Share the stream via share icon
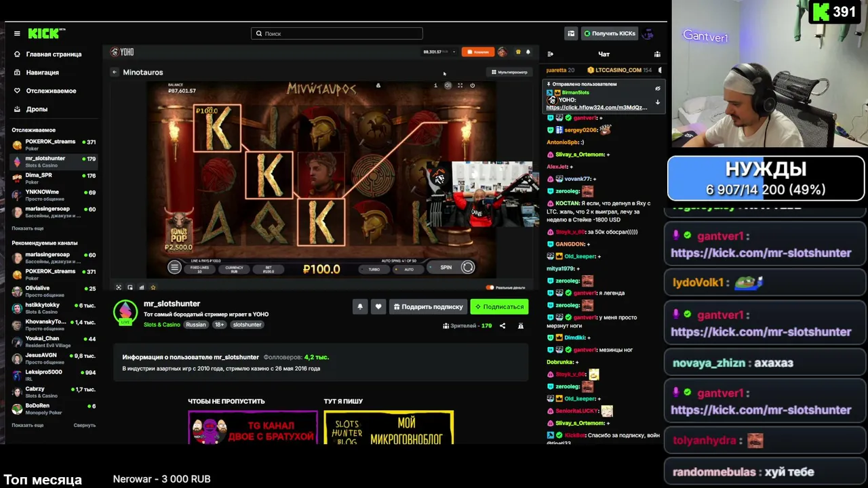 [x=502, y=326]
